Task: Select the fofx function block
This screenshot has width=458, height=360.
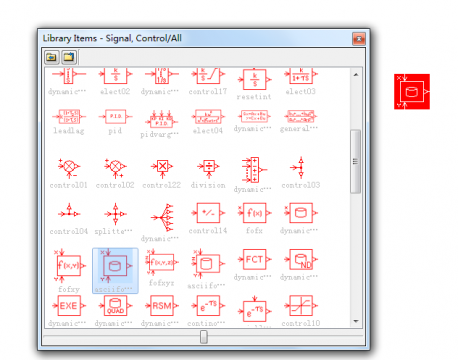Action: (254, 213)
